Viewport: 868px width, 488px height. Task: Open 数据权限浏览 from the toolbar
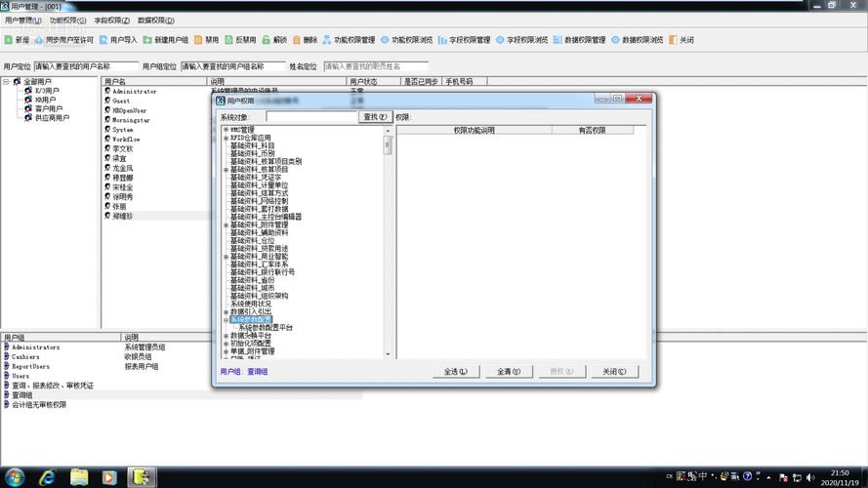pos(638,40)
